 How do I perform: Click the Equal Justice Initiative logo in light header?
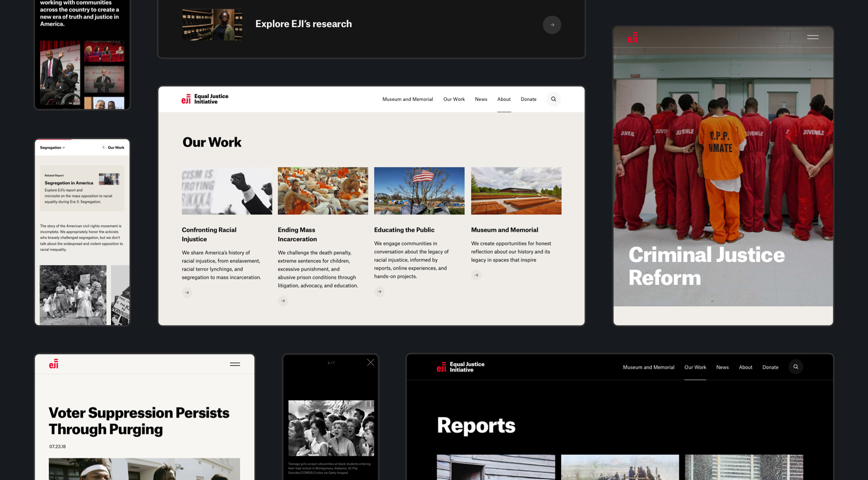coord(205,99)
